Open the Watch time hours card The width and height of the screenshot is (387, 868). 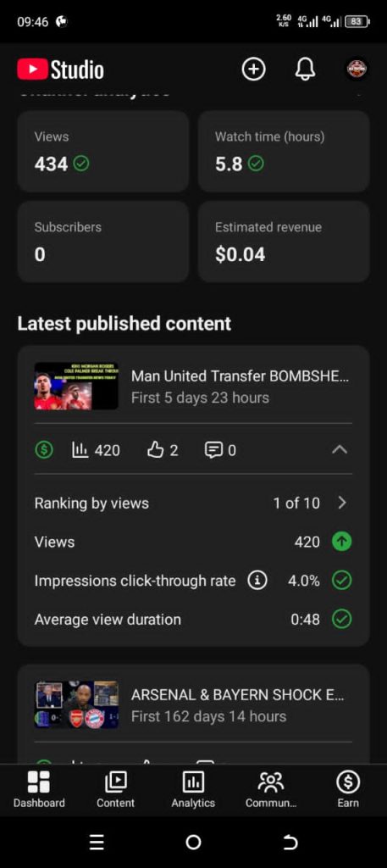click(x=284, y=152)
